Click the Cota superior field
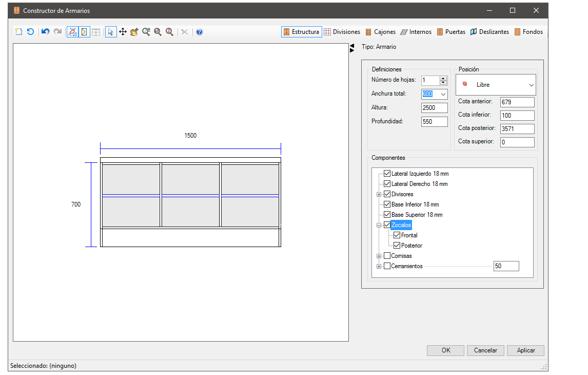588x375 pixels. point(517,142)
